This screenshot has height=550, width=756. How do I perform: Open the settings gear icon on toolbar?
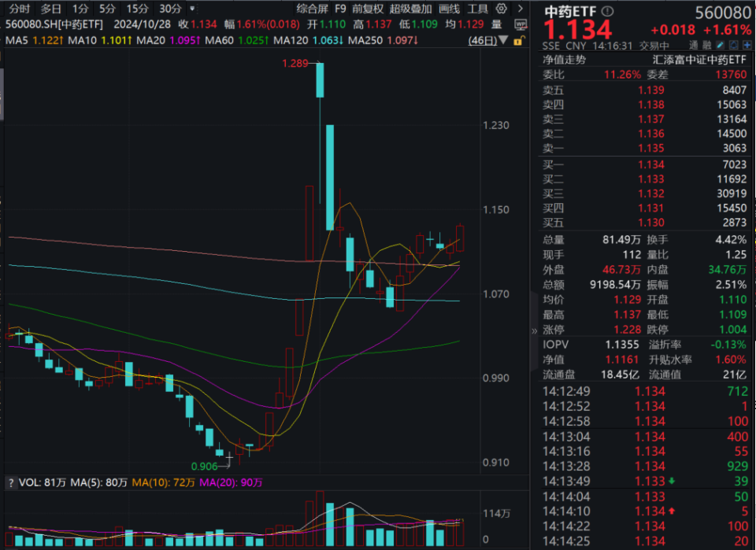click(500, 9)
